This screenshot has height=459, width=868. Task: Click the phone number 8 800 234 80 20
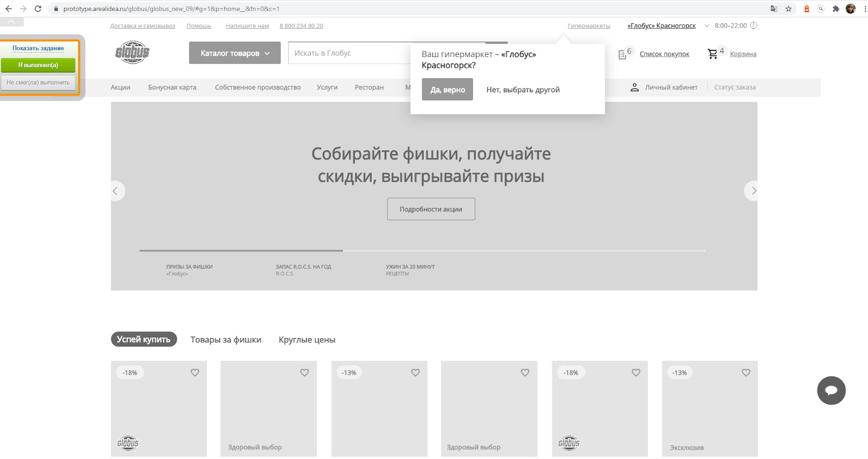301,26
